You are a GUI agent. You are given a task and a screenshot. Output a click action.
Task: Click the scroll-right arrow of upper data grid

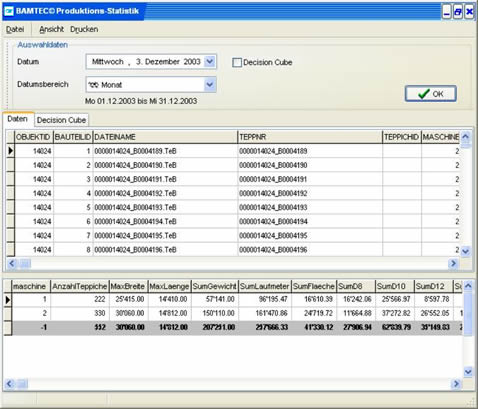[453, 263]
